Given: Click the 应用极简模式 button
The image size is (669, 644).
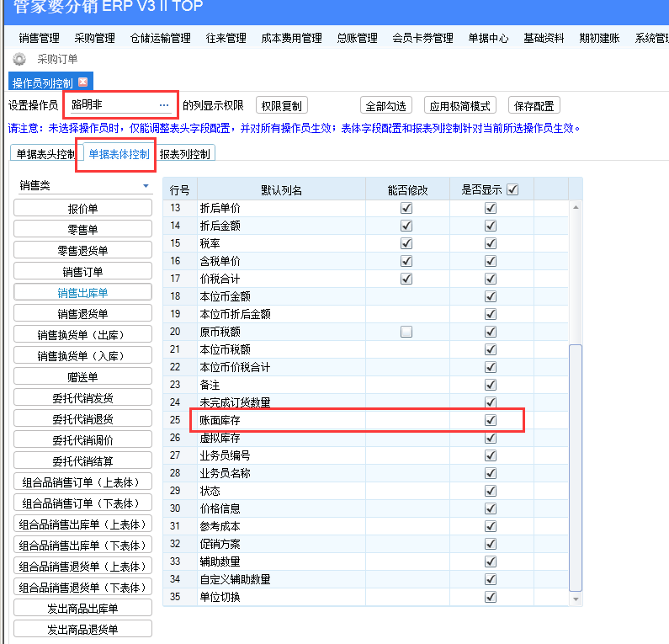Looking at the screenshot, I should pyautogui.click(x=460, y=105).
